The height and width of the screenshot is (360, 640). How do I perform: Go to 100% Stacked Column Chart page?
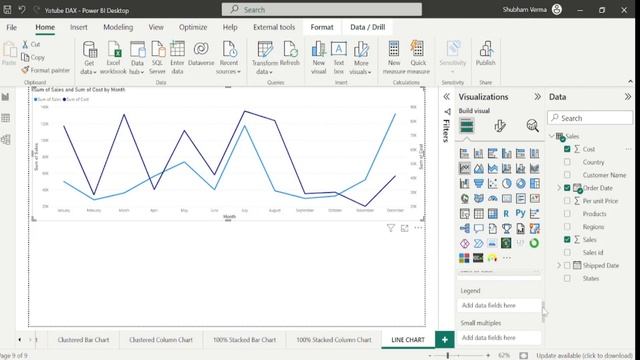334,340
